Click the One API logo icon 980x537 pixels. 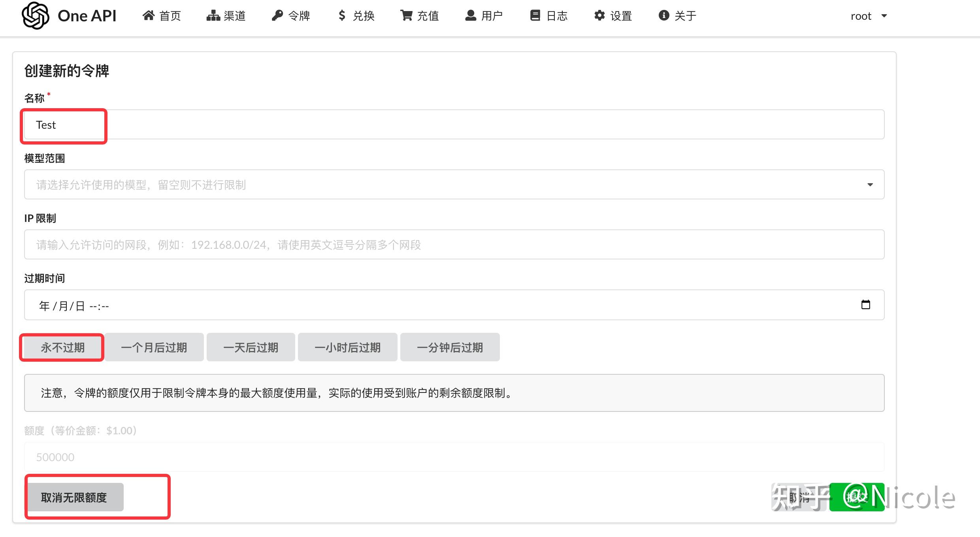click(x=35, y=16)
